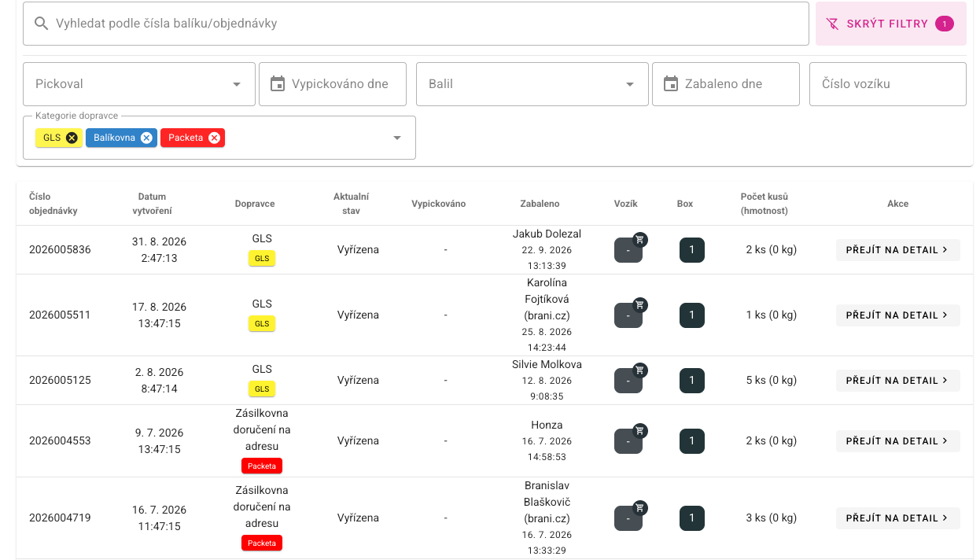Screen dimensions: 980x560
Task: Click yellow GLS tag in order 2026005125 row
Action: click(262, 389)
